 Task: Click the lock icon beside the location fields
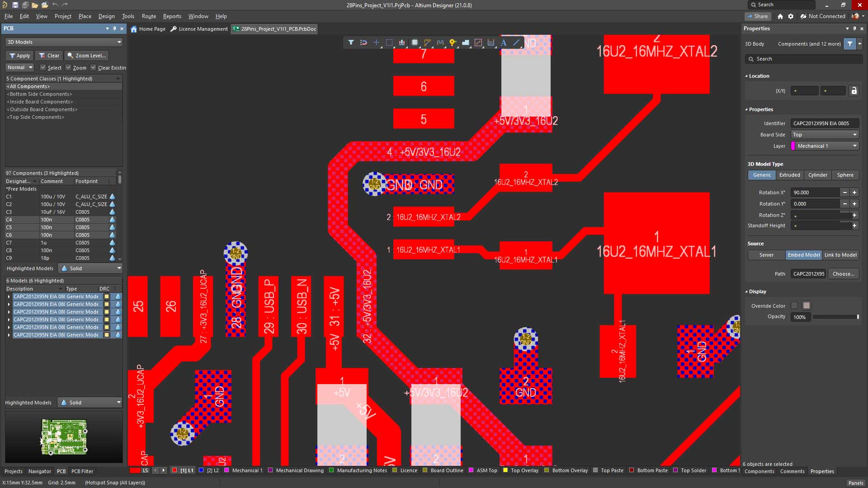click(x=854, y=91)
